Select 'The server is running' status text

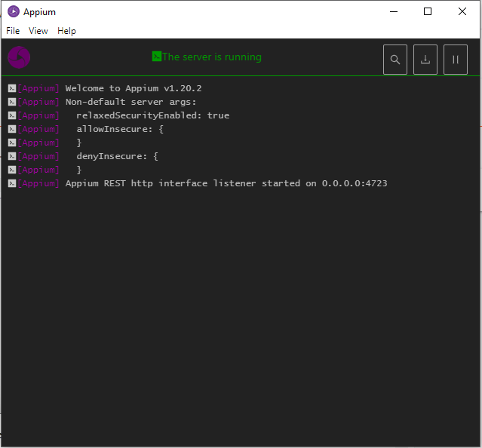pyautogui.click(x=212, y=57)
